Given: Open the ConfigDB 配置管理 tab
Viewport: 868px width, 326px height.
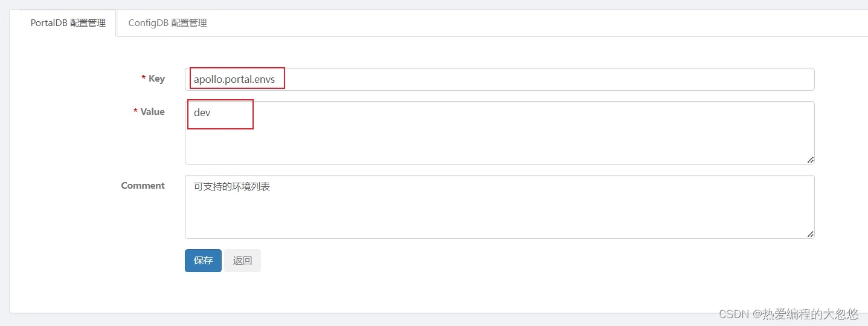Looking at the screenshot, I should click(x=167, y=23).
